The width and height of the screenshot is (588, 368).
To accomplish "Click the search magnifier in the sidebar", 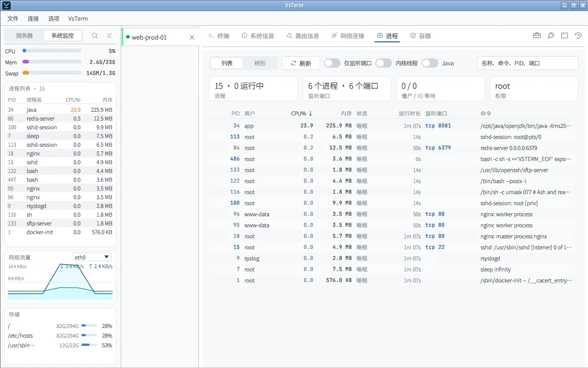I will pyautogui.click(x=95, y=35).
